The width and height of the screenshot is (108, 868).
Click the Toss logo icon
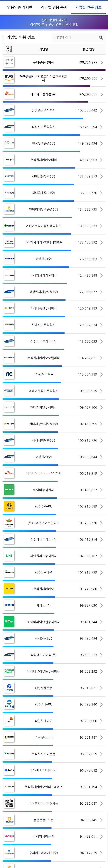point(9,770)
